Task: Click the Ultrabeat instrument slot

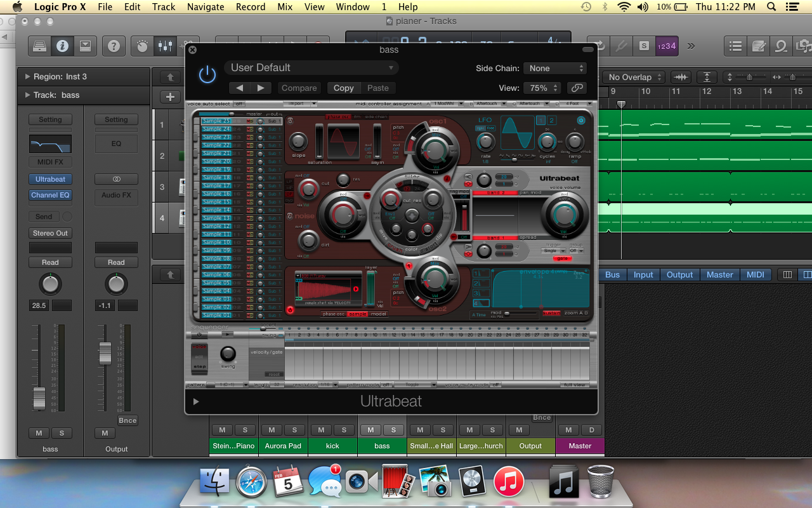Action: pos(50,179)
